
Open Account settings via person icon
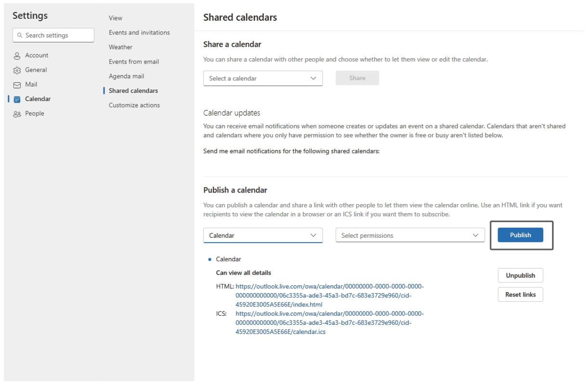click(x=16, y=55)
